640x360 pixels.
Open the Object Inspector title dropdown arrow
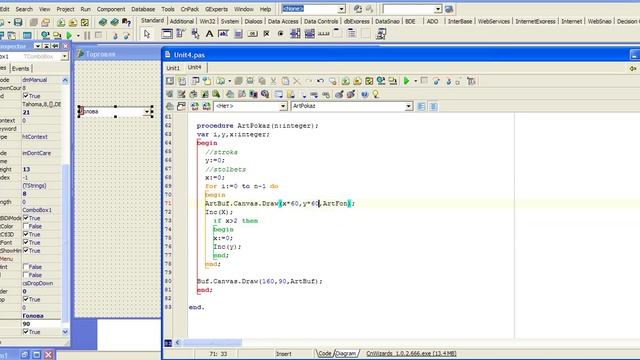point(38,46)
